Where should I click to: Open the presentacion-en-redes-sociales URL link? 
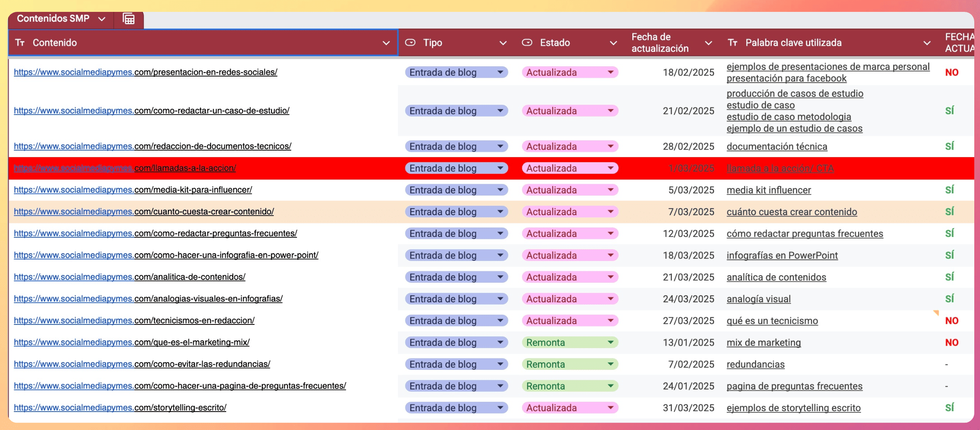(x=145, y=72)
